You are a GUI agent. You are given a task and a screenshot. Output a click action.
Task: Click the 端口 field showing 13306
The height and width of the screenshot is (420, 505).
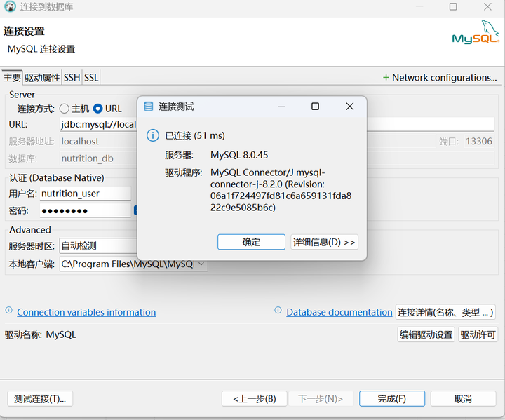[479, 142]
